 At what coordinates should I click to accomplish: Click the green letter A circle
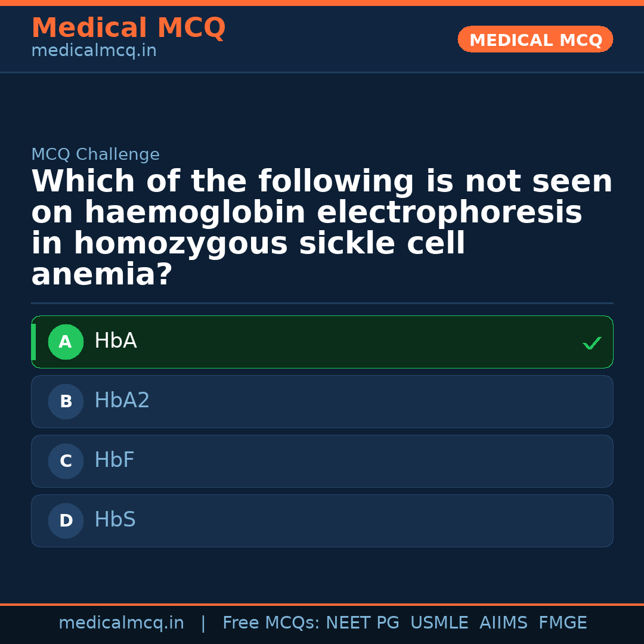coord(66,342)
